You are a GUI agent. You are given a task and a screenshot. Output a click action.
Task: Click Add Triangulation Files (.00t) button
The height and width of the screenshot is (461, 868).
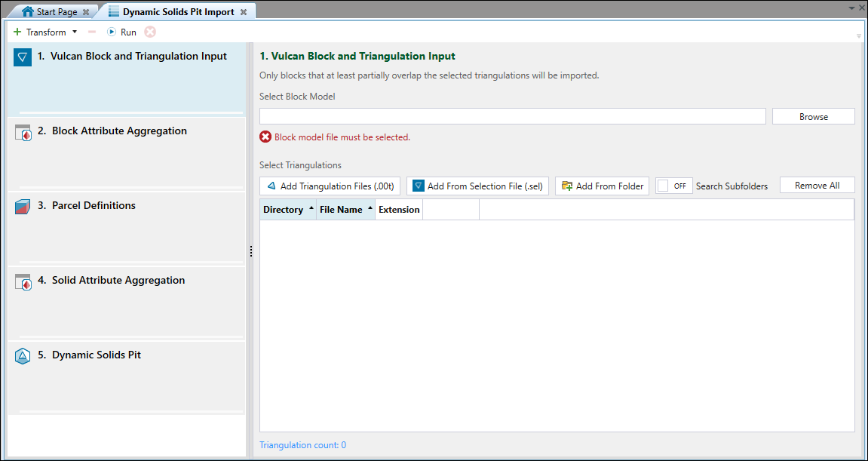[330, 186]
